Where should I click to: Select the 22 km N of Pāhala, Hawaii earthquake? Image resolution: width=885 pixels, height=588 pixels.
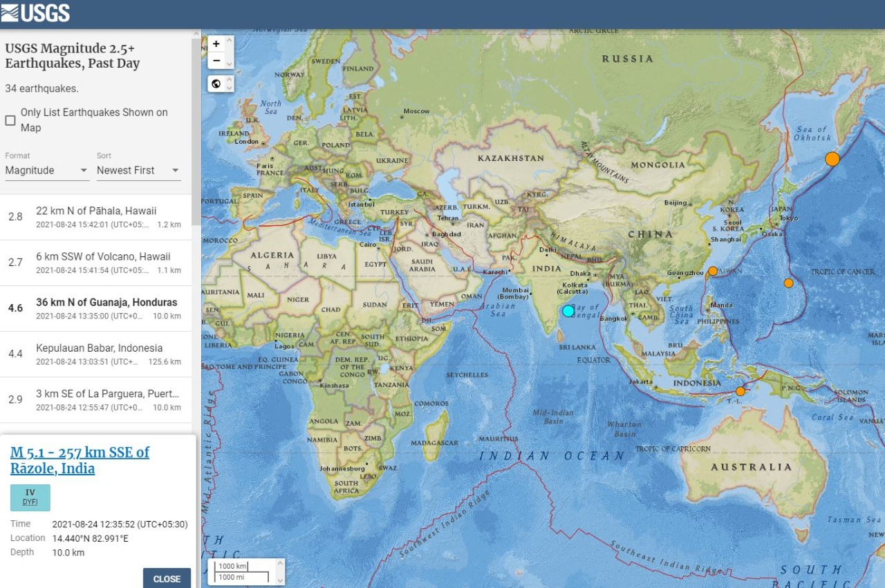pos(96,217)
